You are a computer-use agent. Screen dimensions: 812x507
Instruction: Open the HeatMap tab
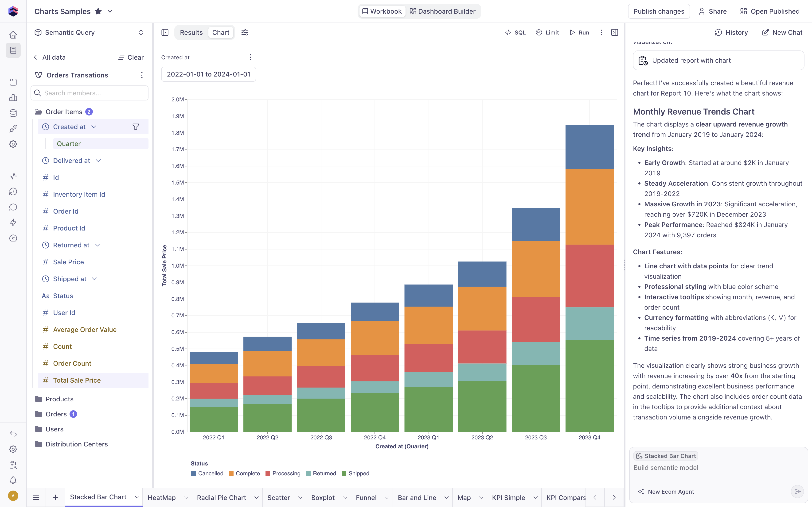tap(162, 498)
